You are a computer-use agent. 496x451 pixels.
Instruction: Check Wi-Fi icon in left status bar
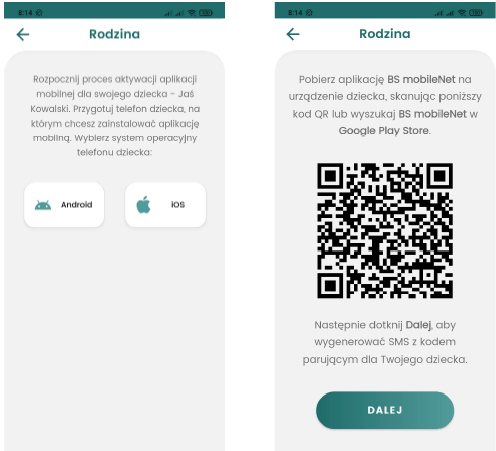coord(192,13)
